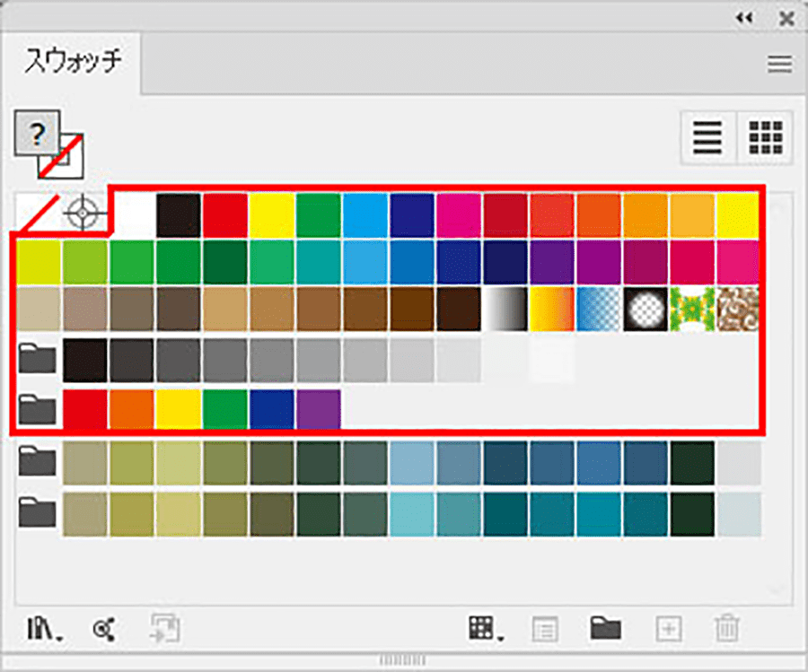Pick the orange swatch in bright group
The height and width of the screenshot is (672, 808).
[131, 409]
